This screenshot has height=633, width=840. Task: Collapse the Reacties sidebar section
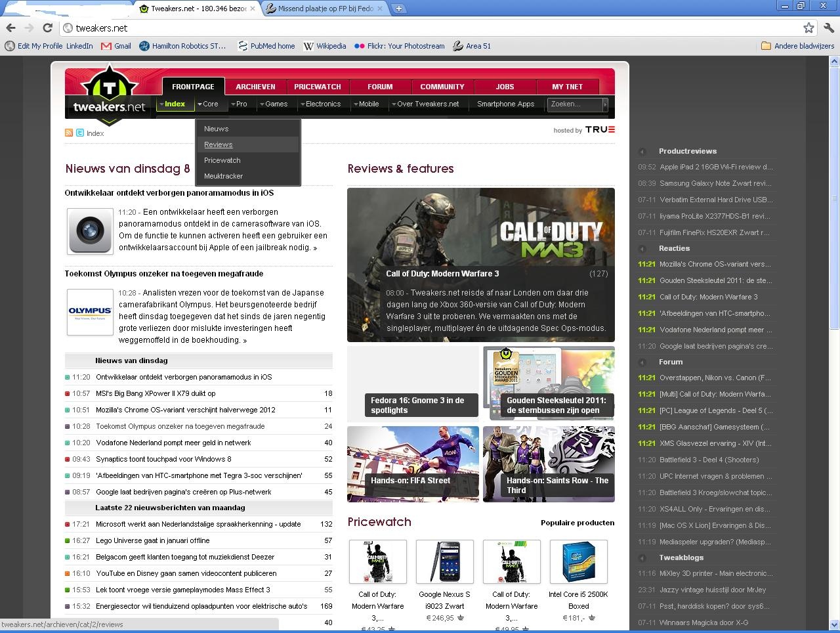[642, 248]
